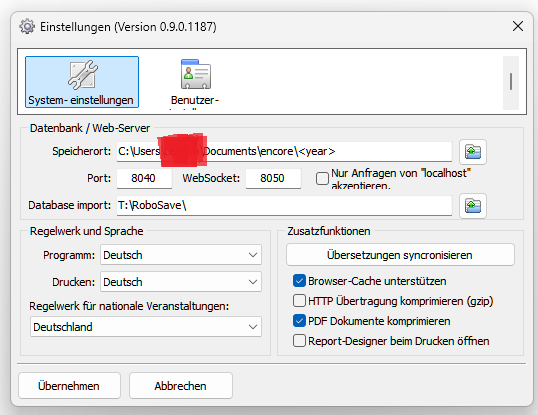Image resolution: width=538 pixels, height=415 pixels.
Task: Open Benutzer-einstellungen user card icon
Action: click(x=196, y=74)
